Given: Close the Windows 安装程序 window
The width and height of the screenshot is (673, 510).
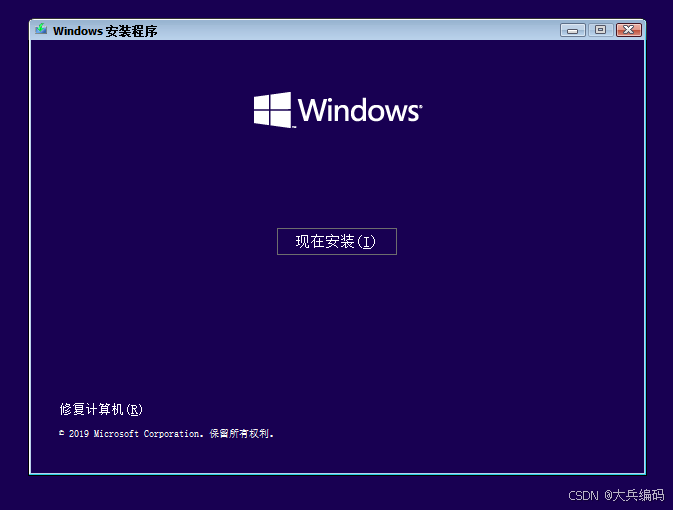Looking at the screenshot, I should pos(629,30).
